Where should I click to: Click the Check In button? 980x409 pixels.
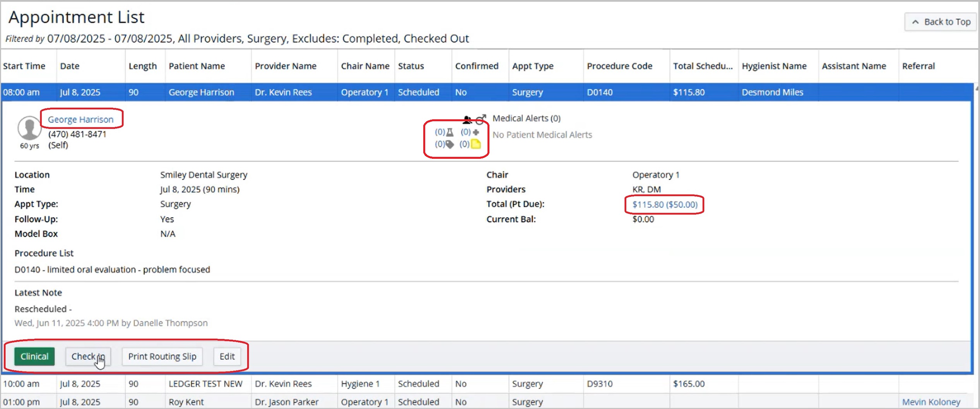click(88, 356)
